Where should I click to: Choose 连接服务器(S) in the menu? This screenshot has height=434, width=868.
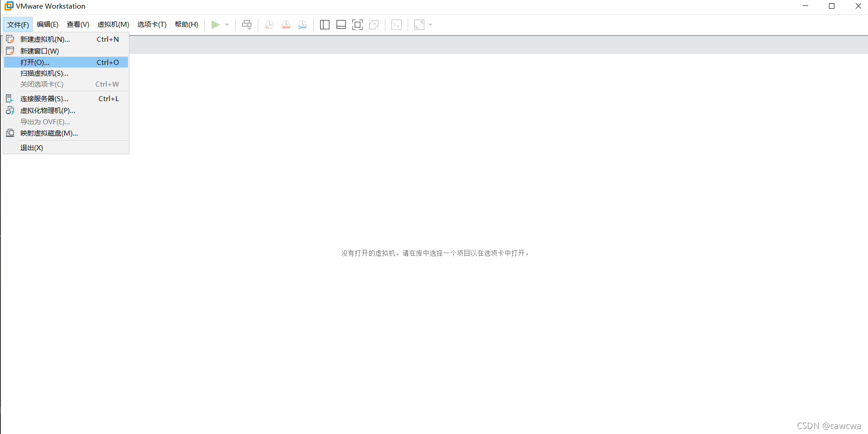pyautogui.click(x=44, y=98)
